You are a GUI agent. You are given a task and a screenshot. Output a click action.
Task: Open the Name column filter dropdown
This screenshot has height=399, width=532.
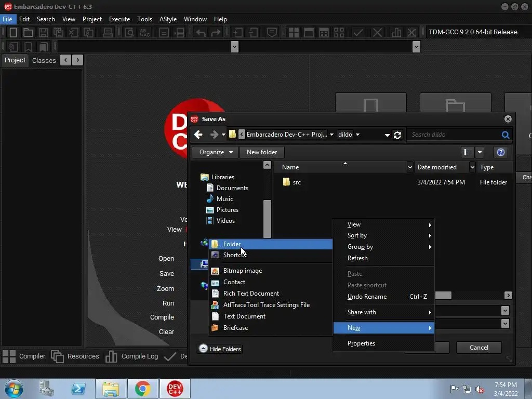[410, 167]
